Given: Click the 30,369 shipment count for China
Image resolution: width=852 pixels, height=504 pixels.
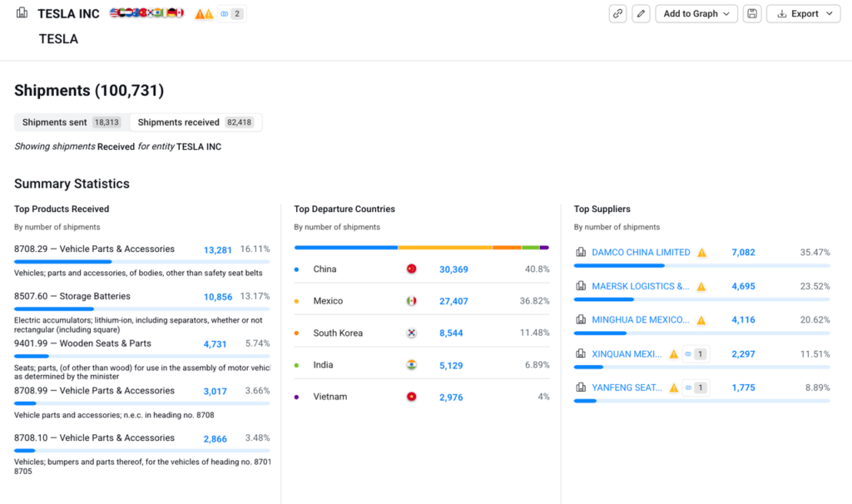Looking at the screenshot, I should pyautogui.click(x=453, y=269).
